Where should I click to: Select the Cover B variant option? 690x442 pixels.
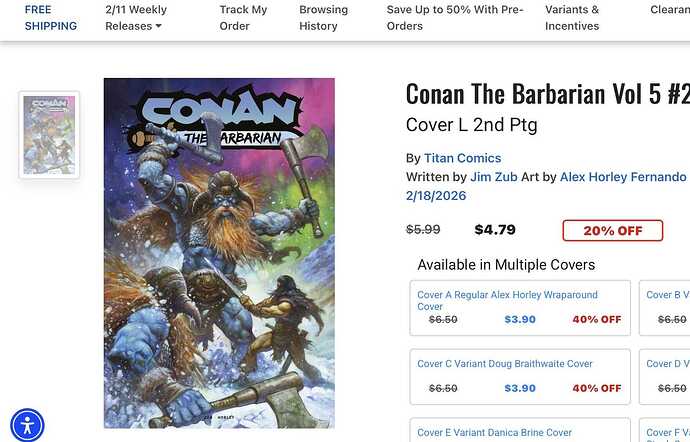(x=664, y=308)
